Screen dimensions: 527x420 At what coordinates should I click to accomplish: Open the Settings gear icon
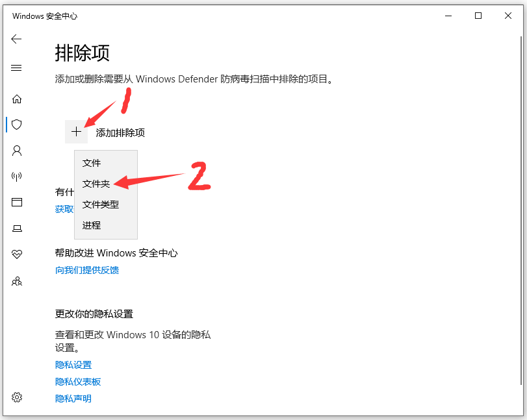click(x=17, y=397)
